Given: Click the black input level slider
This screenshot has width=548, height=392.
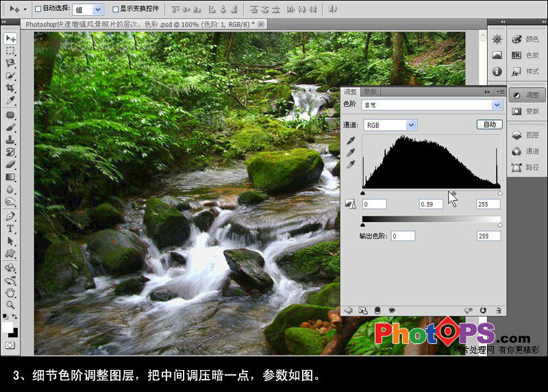Looking at the screenshot, I should (363, 193).
